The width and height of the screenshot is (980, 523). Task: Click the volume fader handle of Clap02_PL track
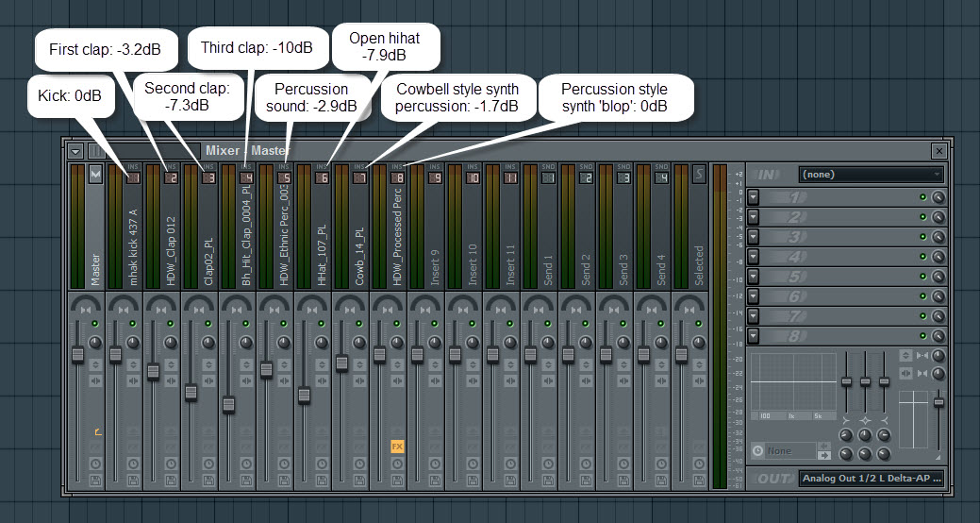(191, 393)
